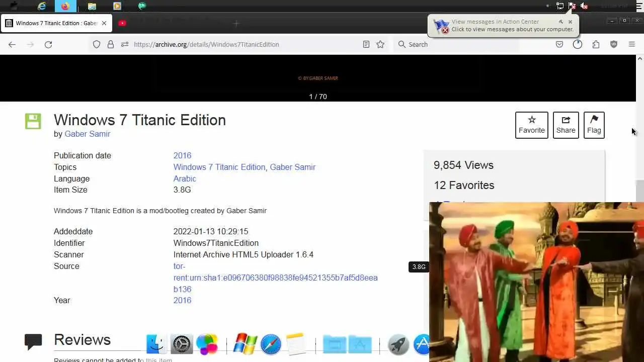Click green globe icon in top taskbar
The width and height of the screenshot is (644, 362).
tap(142, 6)
